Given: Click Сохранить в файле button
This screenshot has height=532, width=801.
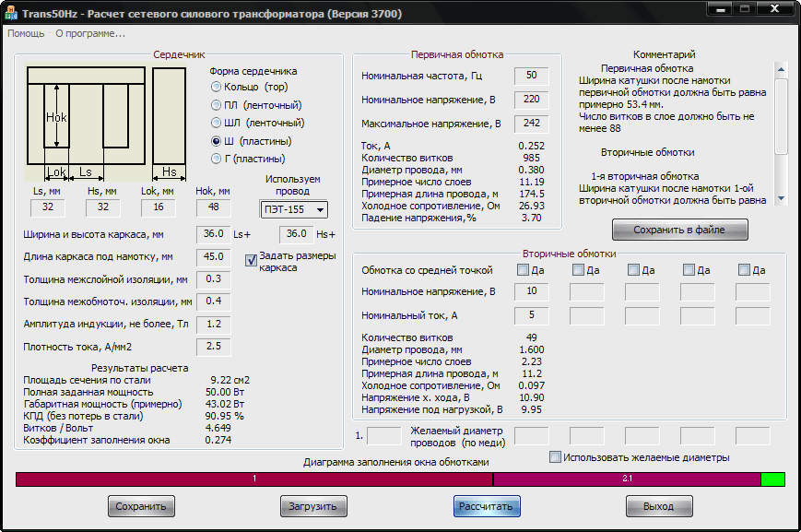Looking at the screenshot, I should point(680,230).
